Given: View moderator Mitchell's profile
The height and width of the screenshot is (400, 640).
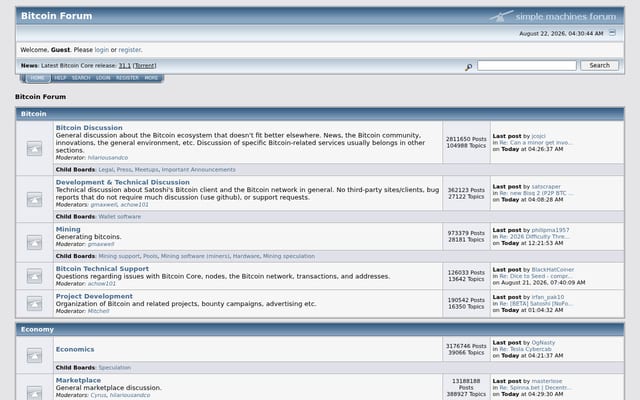Looking at the screenshot, I should (x=98, y=311).
